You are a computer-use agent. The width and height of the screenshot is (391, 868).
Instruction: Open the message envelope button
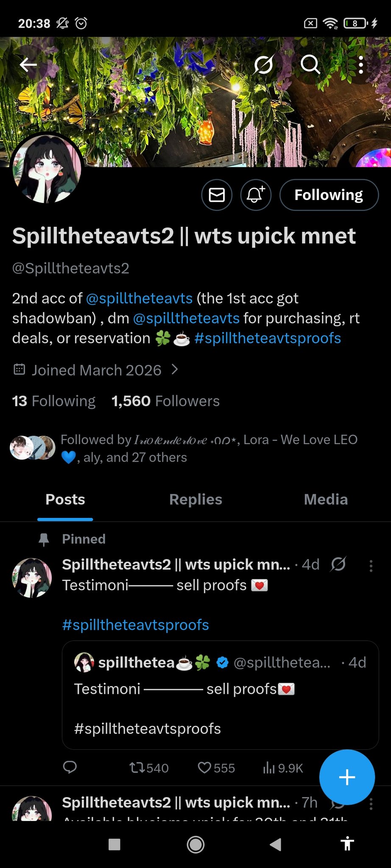pos(217,195)
